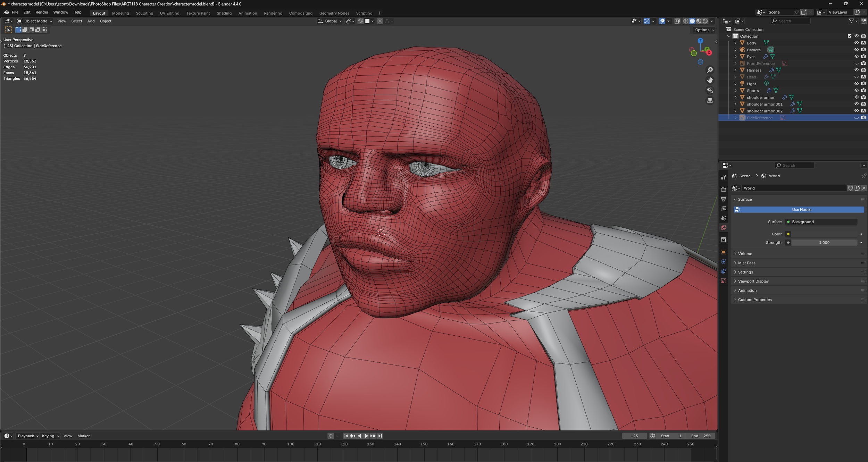Viewport: 868px width, 462px height.
Task: Uncheck the Collection exclude checkbox
Action: 850,36
